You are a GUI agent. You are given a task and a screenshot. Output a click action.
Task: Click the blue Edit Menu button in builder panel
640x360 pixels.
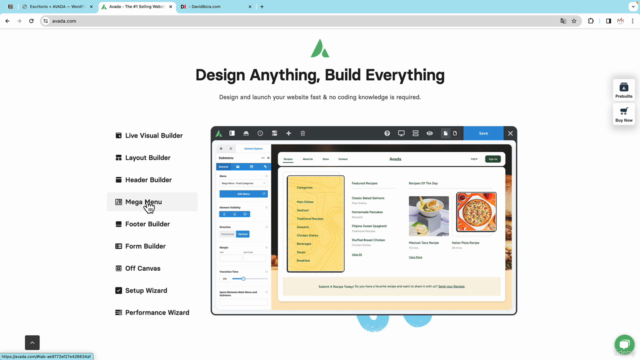tap(243, 194)
